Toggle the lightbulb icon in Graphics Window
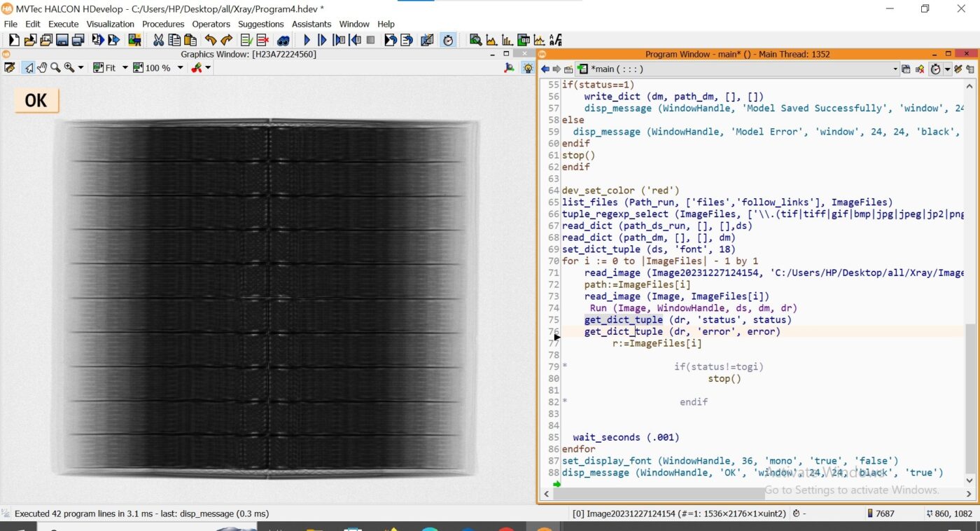 click(x=528, y=68)
